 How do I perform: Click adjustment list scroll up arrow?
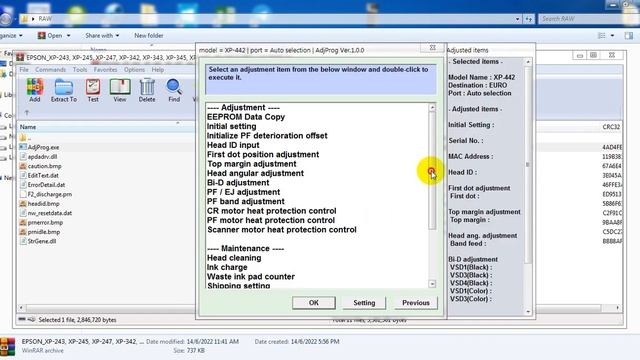pyautogui.click(x=432, y=107)
